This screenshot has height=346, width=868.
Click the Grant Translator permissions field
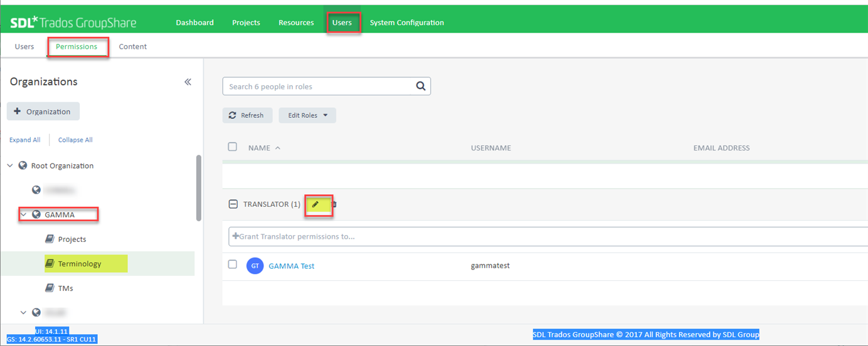point(548,236)
